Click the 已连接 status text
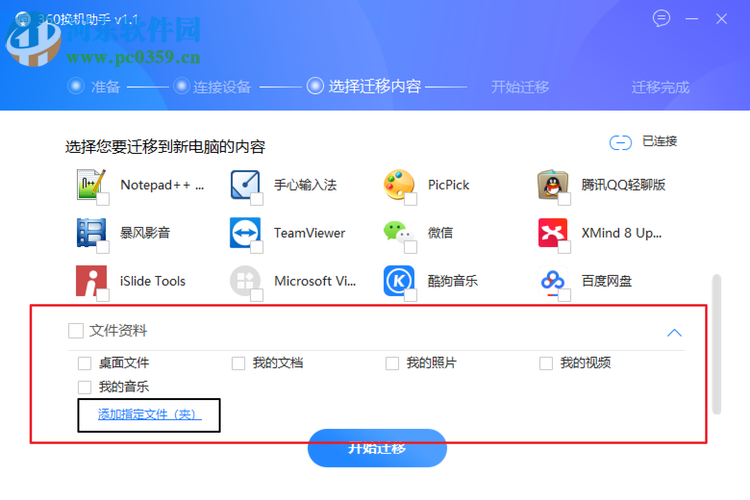750x500 pixels. point(660,141)
